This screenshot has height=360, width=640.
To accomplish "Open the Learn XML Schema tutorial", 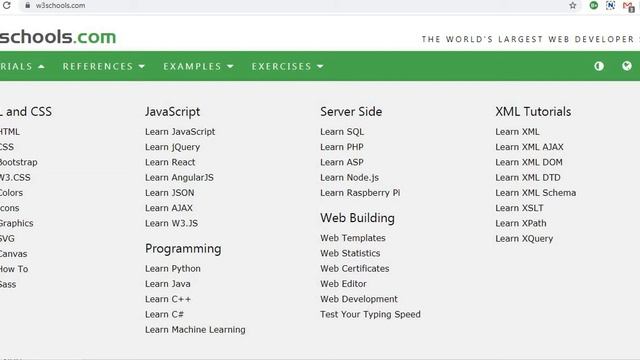I will click(536, 193).
